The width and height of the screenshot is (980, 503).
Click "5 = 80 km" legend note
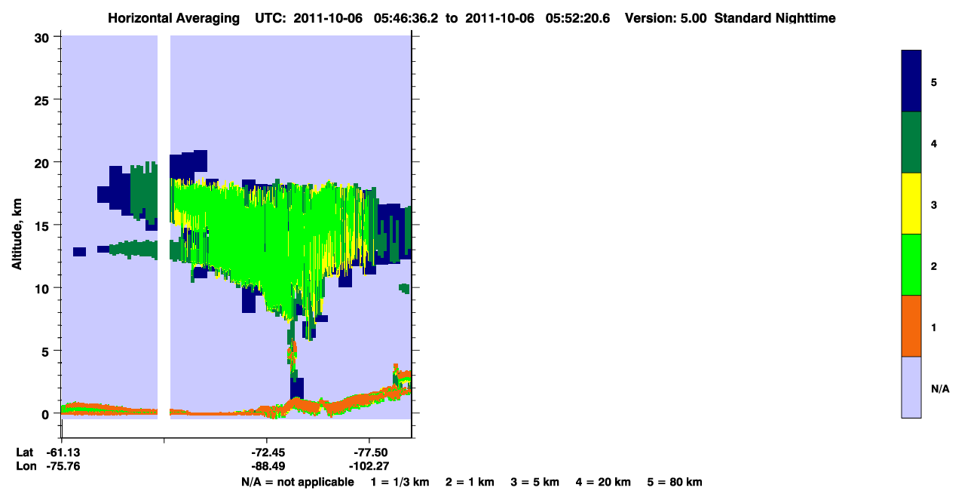tap(675, 482)
